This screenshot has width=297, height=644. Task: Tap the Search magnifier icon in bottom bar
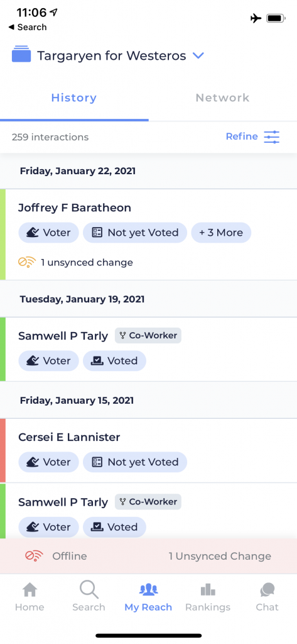click(x=89, y=589)
